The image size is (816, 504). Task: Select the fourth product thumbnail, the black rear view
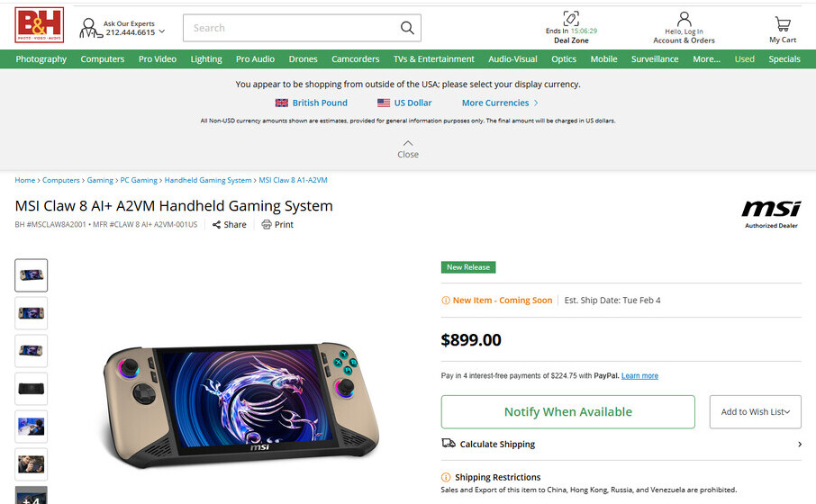32,389
